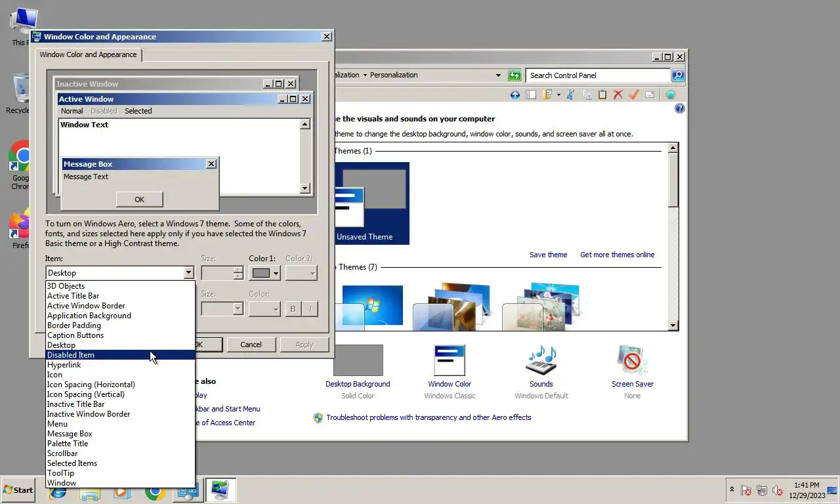Select Selected Items in the list

coord(120,463)
